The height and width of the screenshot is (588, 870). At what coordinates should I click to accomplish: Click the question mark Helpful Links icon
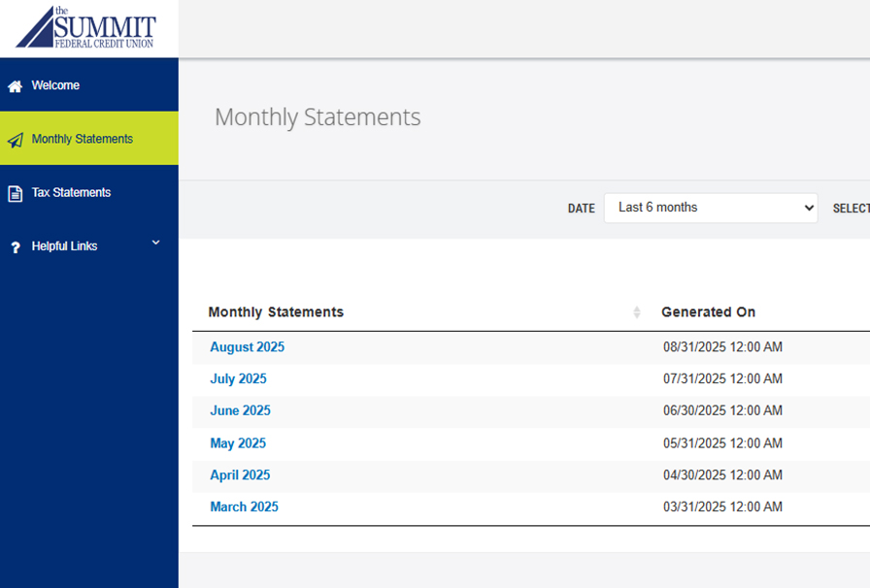pos(15,247)
